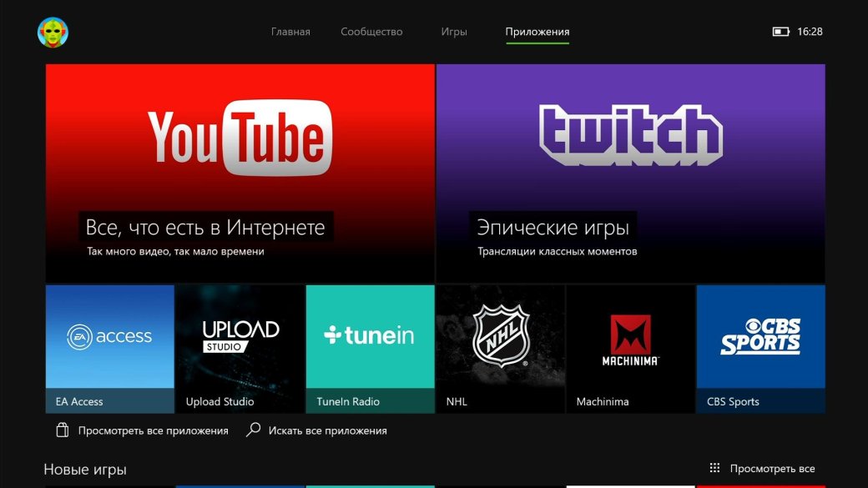Click the magnifier search icon

coord(253,430)
